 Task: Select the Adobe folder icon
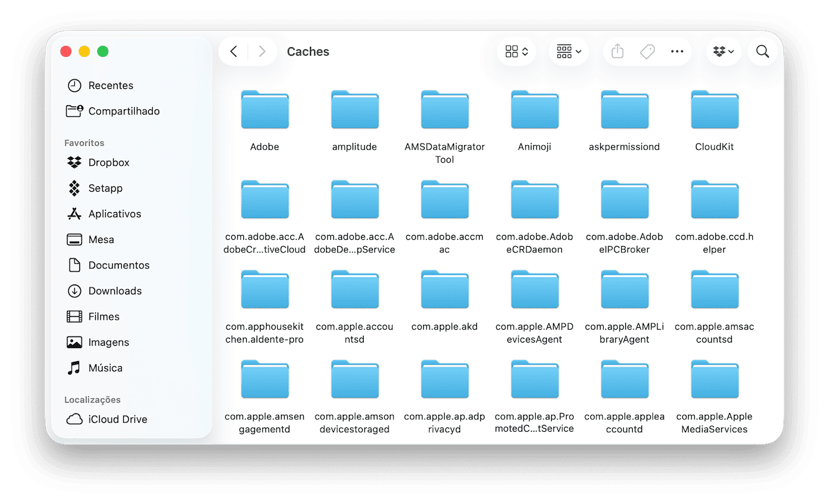265,109
